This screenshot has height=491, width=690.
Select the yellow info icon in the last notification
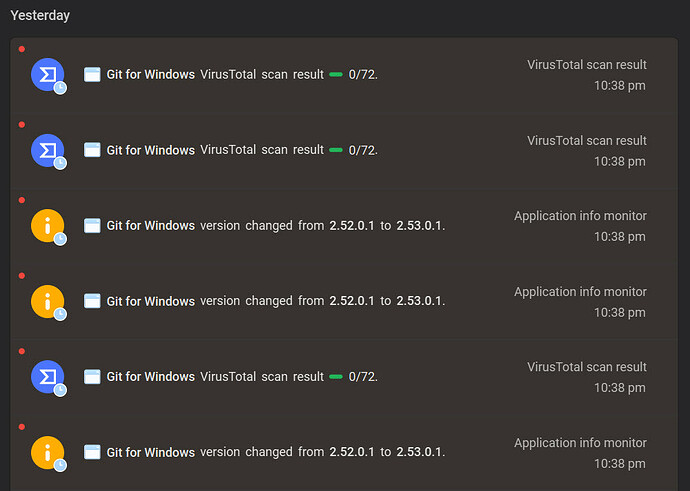click(47, 452)
